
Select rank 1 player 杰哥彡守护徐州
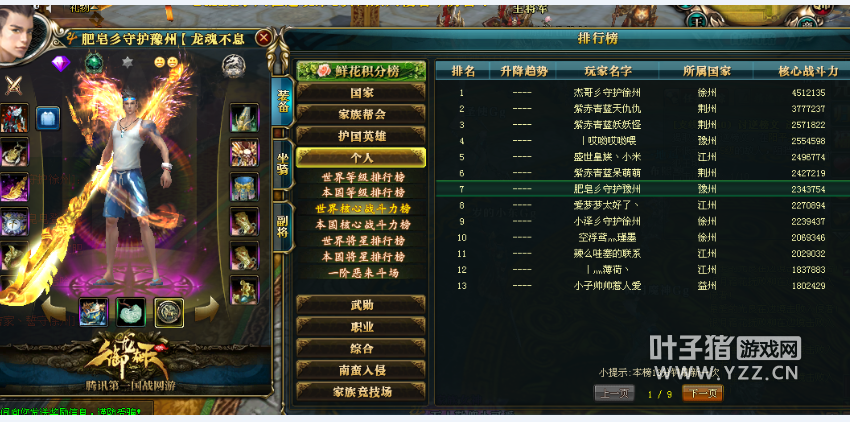(607, 93)
